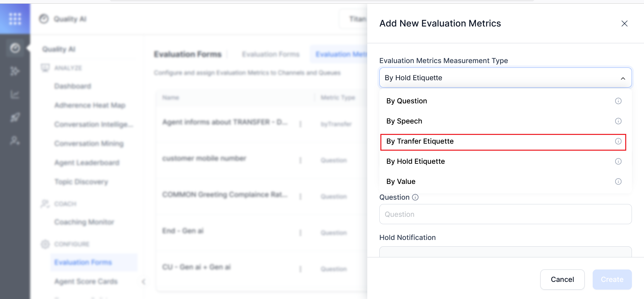Switch to the Evaluation Forms tab
Screen dimensions: 644x299
(x=271, y=54)
